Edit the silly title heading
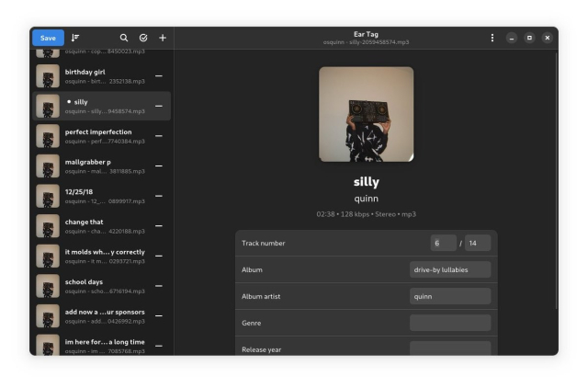This screenshot has width=588, height=388. (x=366, y=182)
